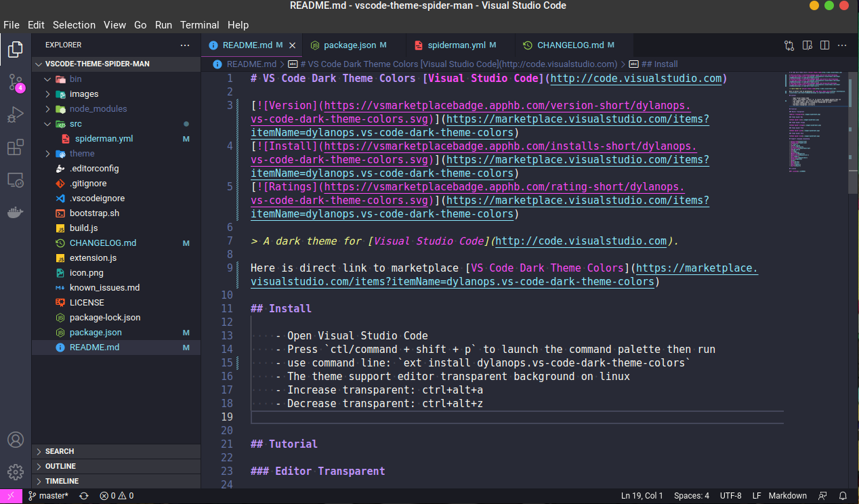The height and width of the screenshot is (504, 859).
Task: Open the Selection menu
Action: (x=74, y=24)
